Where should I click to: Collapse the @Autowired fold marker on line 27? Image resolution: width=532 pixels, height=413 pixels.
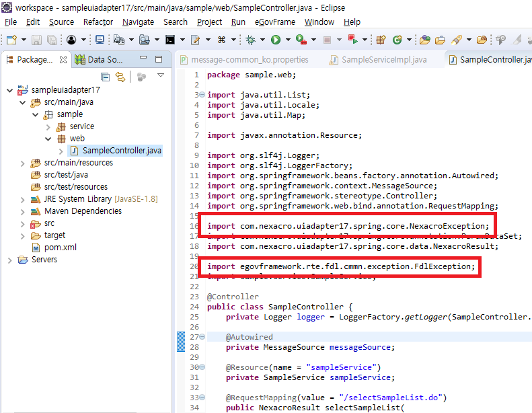click(x=202, y=337)
